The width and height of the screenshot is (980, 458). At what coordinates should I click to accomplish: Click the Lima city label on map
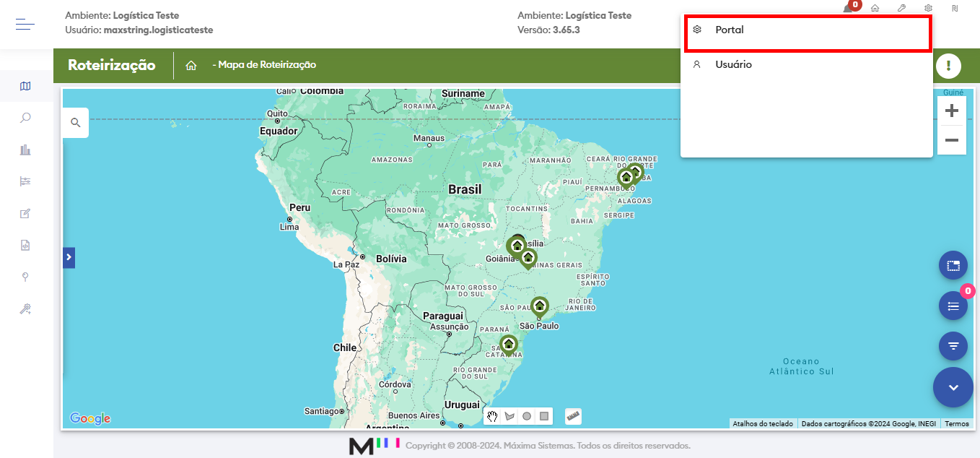(289, 227)
